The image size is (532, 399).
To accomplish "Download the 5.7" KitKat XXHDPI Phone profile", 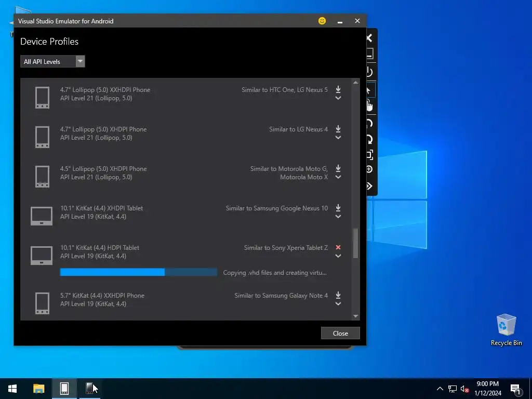I will (x=338, y=295).
